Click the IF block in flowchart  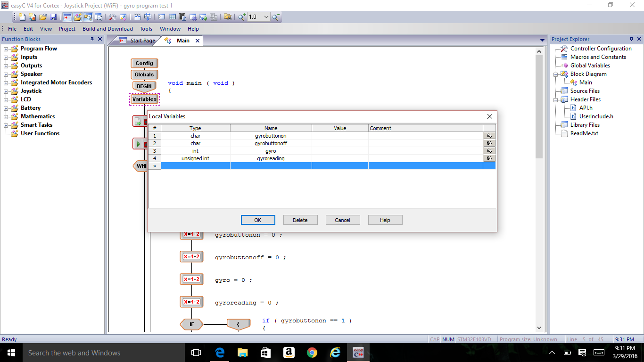pyautogui.click(x=191, y=324)
